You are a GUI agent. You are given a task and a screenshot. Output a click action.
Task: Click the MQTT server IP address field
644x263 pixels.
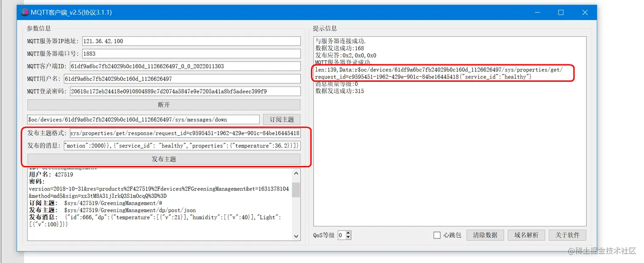click(x=191, y=41)
